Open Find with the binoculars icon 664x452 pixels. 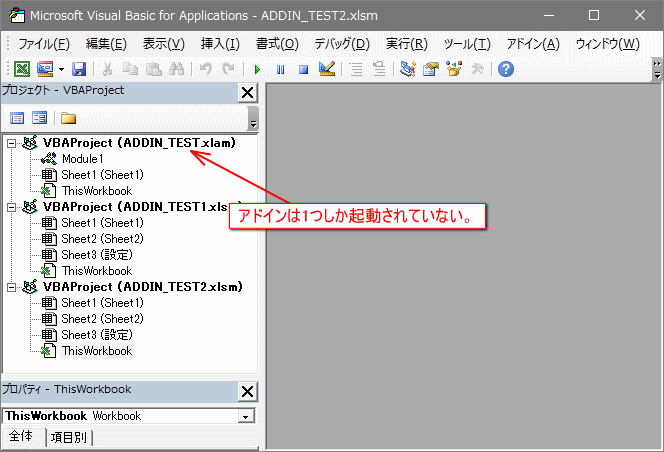[177, 69]
